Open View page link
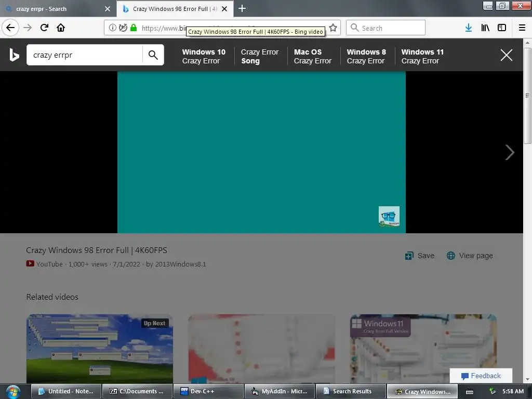532x399 pixels. [470, 256]
